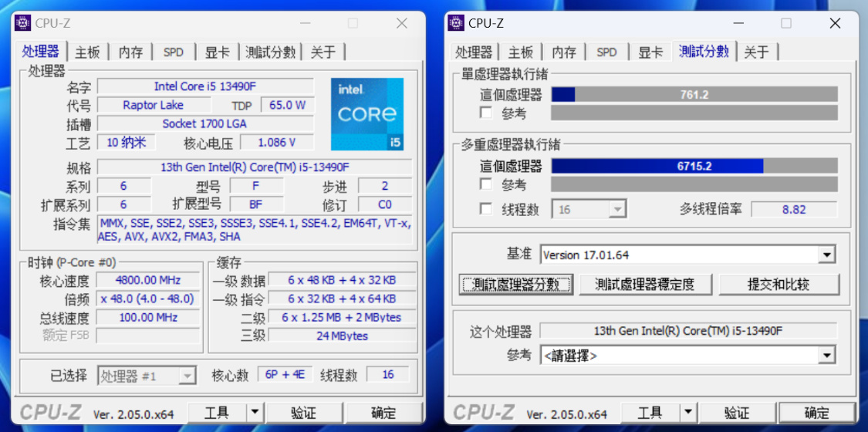Expand the 基准 Version 17.01.64 dropdown
Image resolution: width=868 pixels, height=432 pixels.
[x=827, y=255]
